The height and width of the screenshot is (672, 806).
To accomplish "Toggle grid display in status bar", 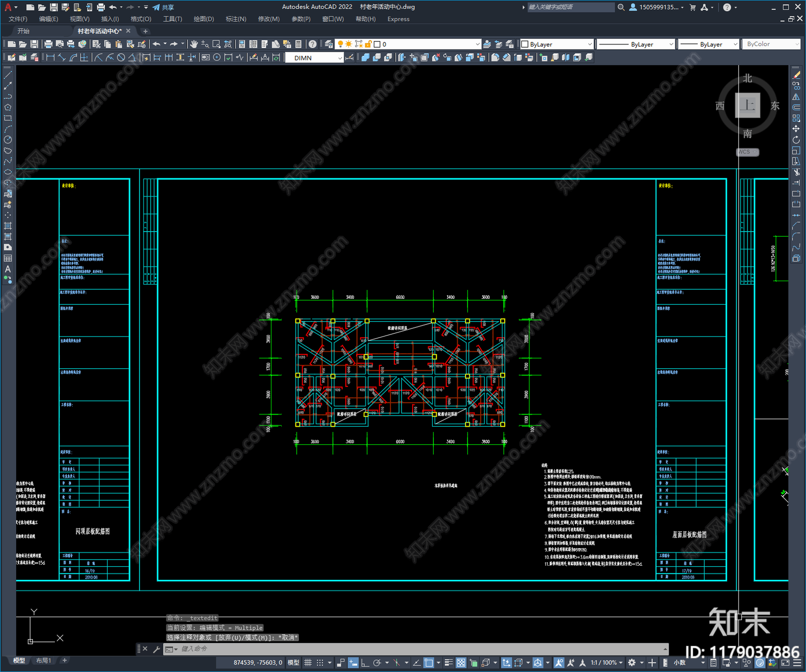I will (x=308, y=662).
